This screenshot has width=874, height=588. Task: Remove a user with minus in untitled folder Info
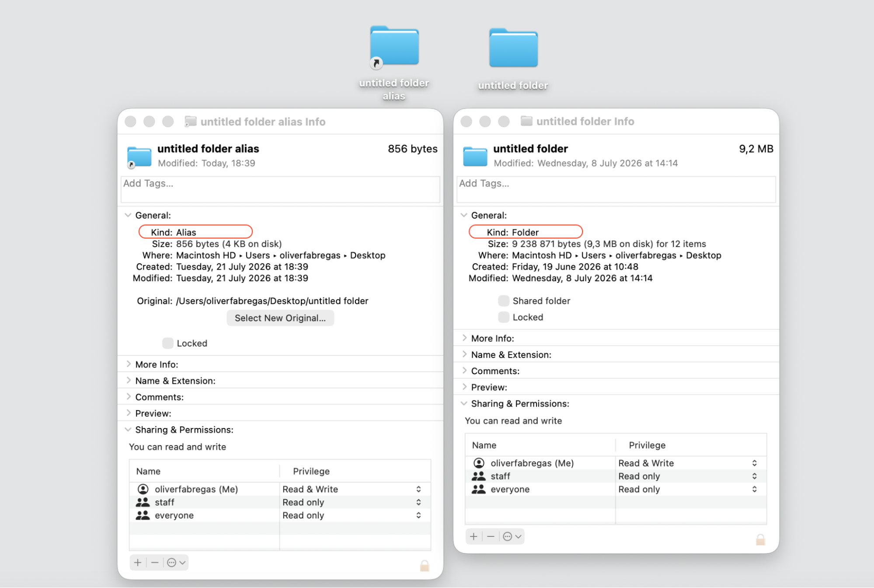(x=491, y=536)
